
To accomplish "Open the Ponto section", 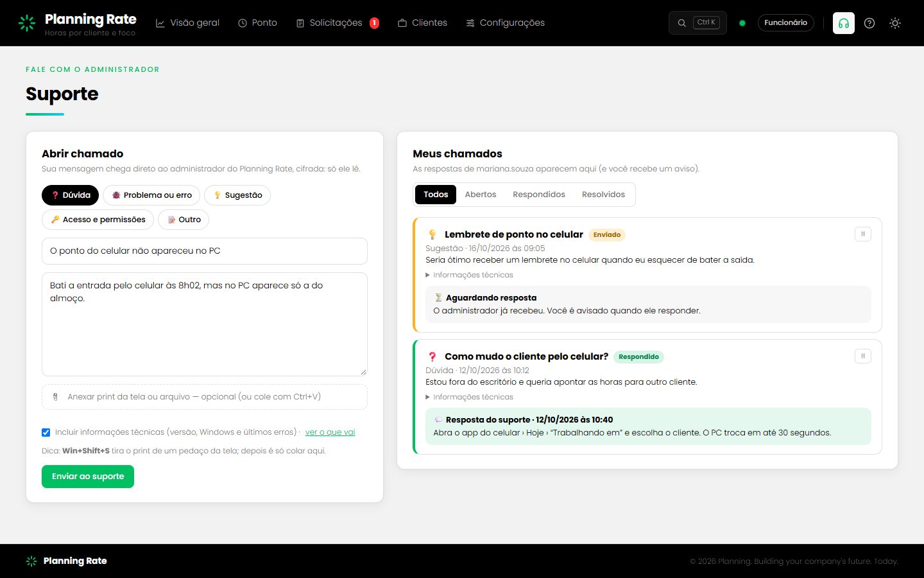I will [x=257, y=23].
